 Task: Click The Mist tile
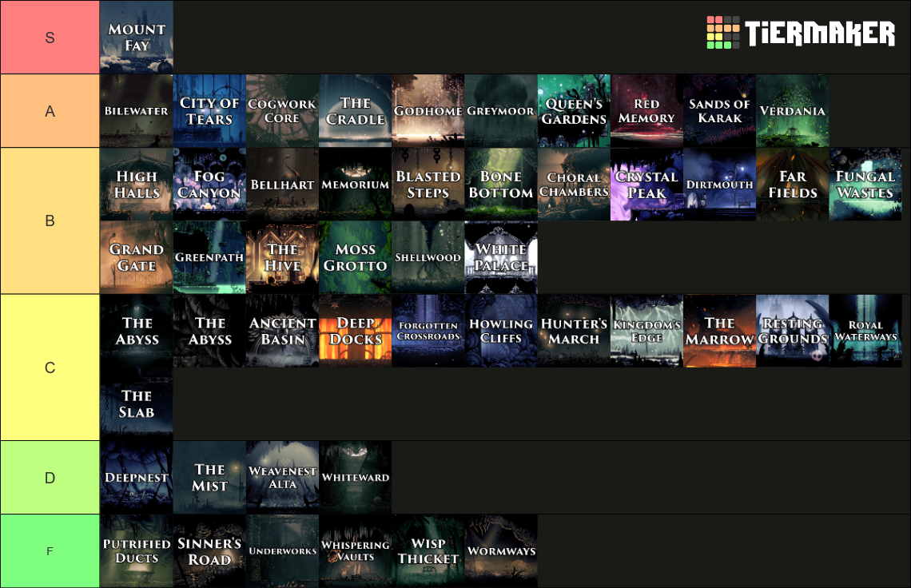[209, 477]
